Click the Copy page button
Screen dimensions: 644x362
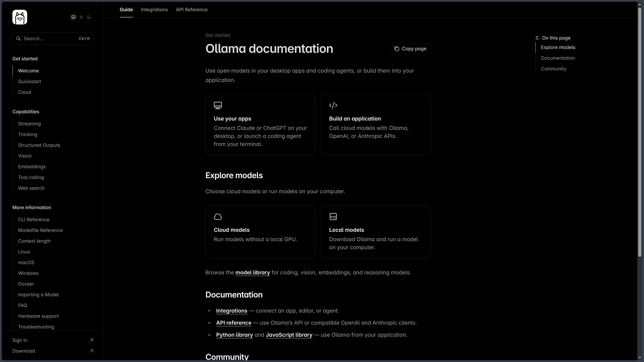[x=410, y=49]
